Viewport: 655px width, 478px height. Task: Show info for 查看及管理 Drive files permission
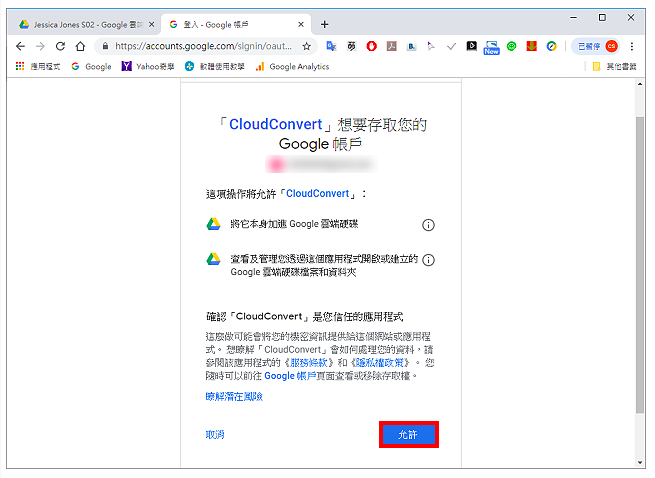click(x=428, y=260)
